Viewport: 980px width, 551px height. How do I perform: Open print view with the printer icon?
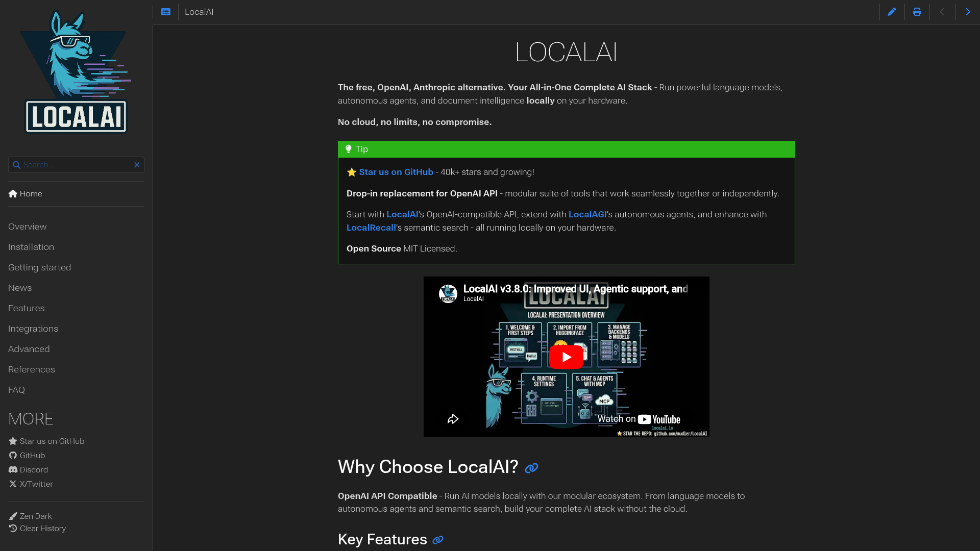[917, 11]
